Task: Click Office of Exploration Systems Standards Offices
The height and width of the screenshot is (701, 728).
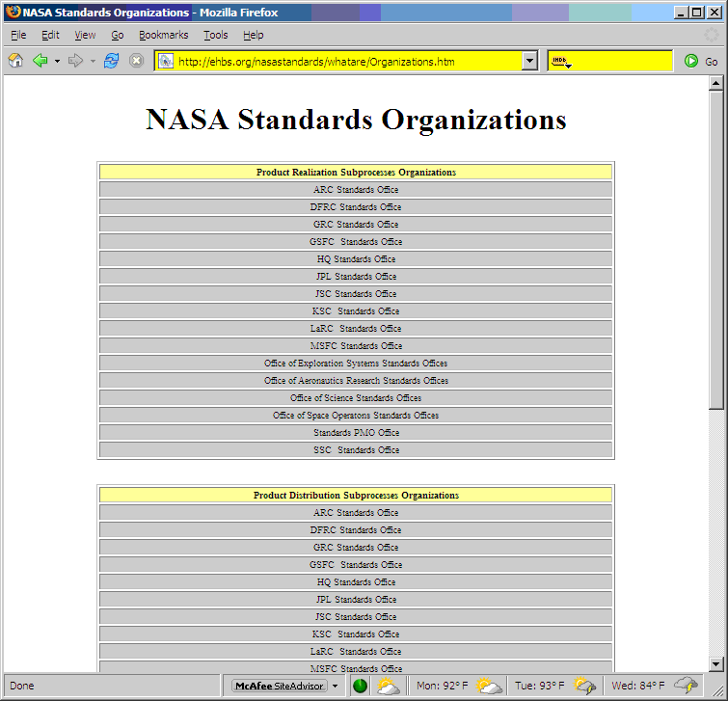Action: (356, 363)
